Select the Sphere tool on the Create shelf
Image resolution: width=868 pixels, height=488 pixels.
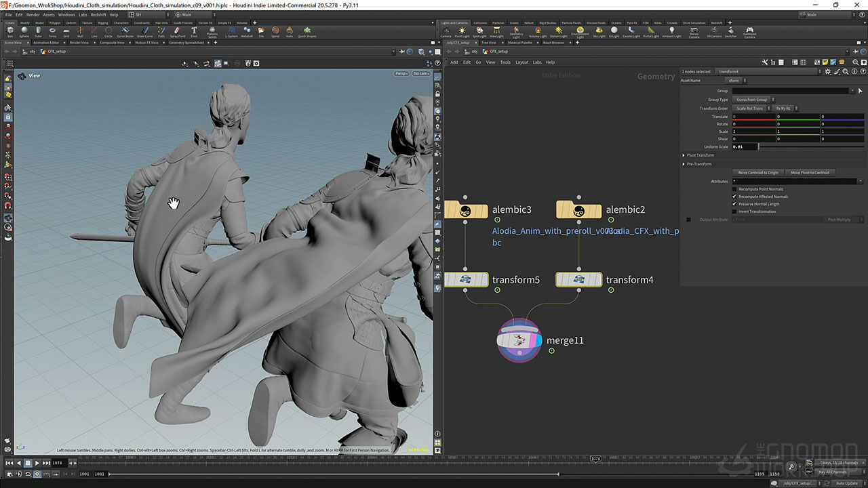coord(24,31)
